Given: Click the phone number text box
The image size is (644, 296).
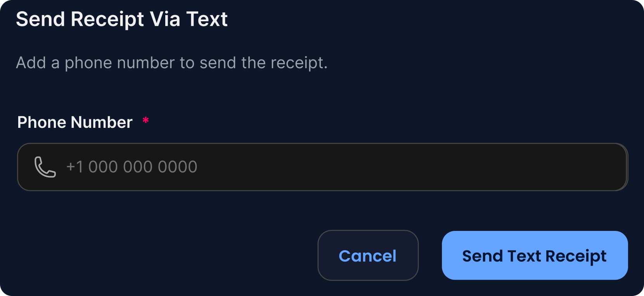Looking at the screenshot, I should point(322,167).
